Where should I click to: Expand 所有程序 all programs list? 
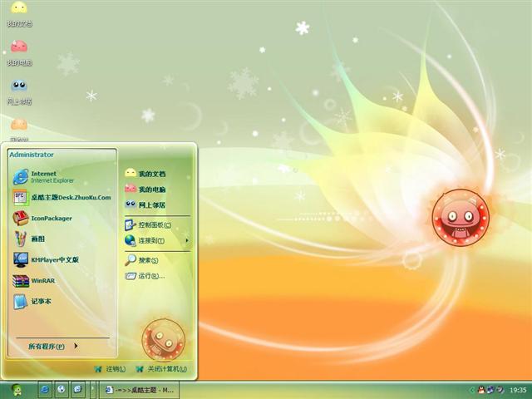tap(53, 346)
